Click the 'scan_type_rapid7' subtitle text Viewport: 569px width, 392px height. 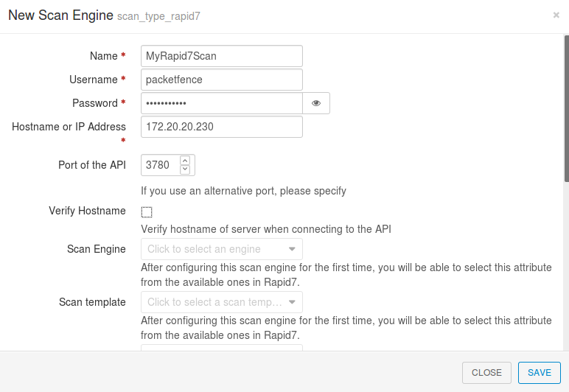click(x=158, y=16)
